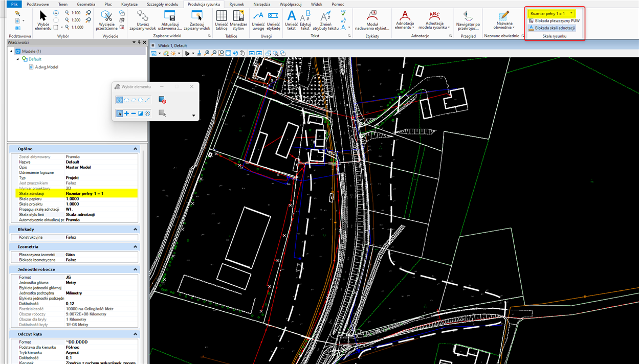Collapse the Ogólne properties section

point(136,149)
